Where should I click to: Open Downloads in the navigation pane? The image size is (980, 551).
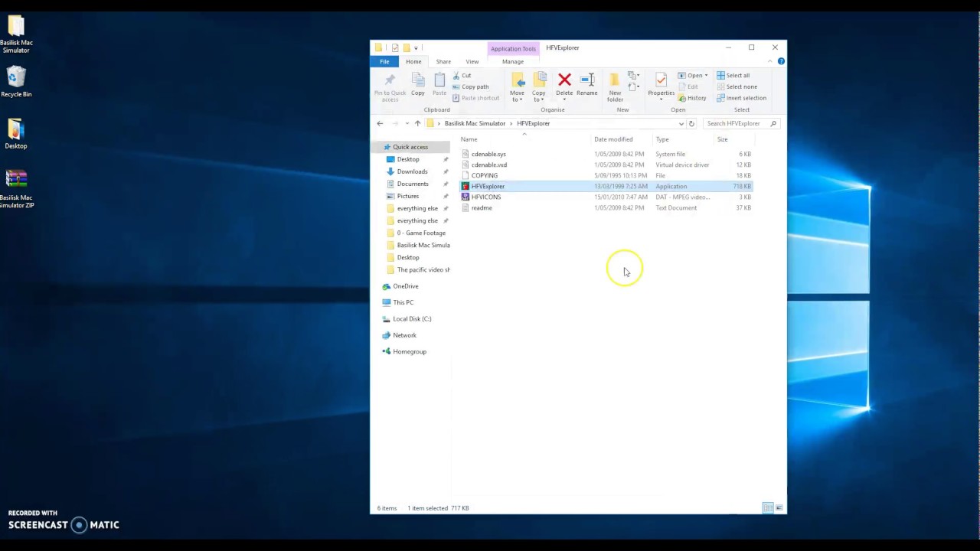point(412,171)
